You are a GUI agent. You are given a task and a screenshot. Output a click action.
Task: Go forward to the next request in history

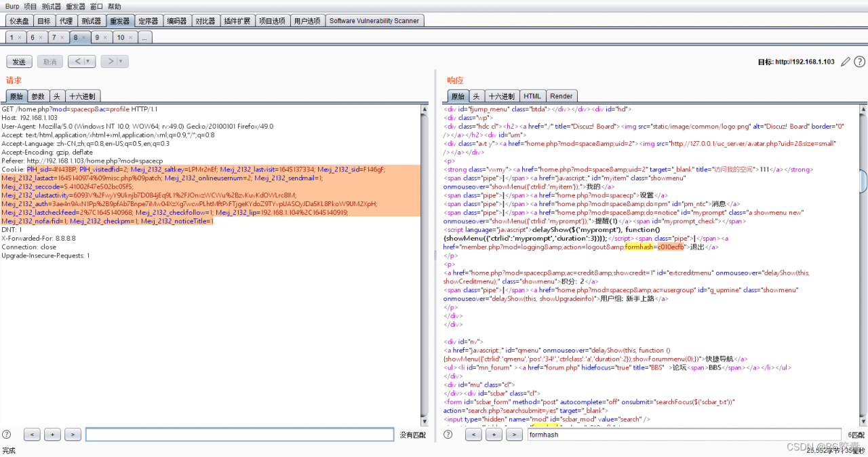(109, 62)
